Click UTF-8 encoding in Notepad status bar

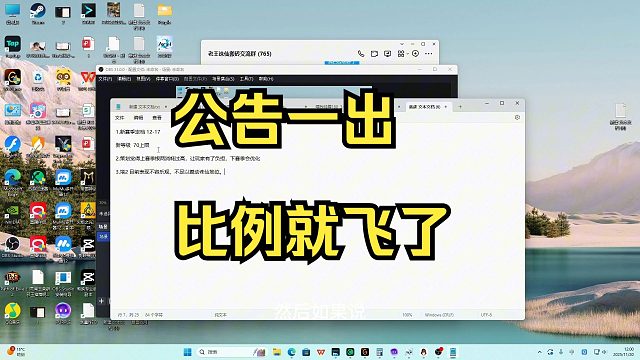486,315
